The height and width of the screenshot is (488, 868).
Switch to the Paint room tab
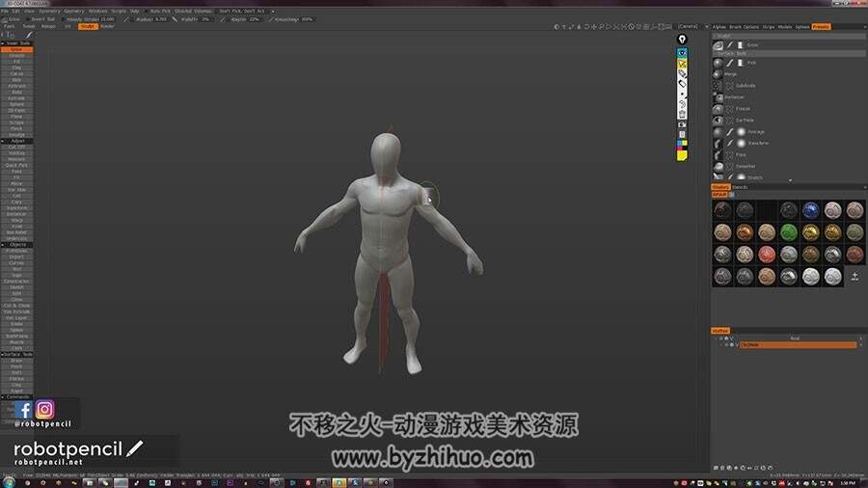[x=10, y=27]
